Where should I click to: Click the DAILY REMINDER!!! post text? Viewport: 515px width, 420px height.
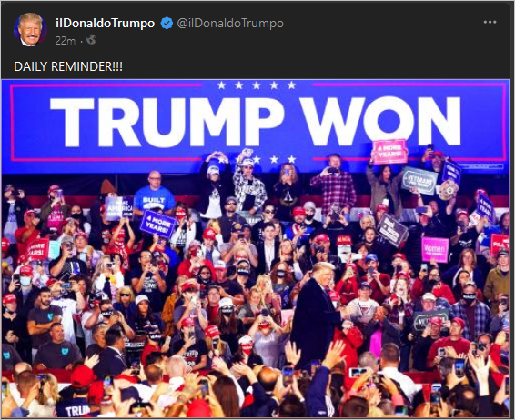(68, 66)
